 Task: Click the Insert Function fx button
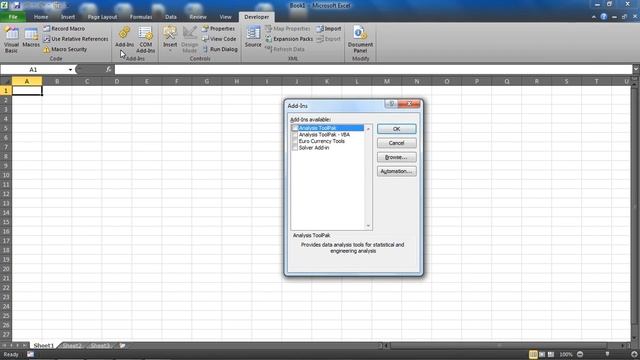108,70
